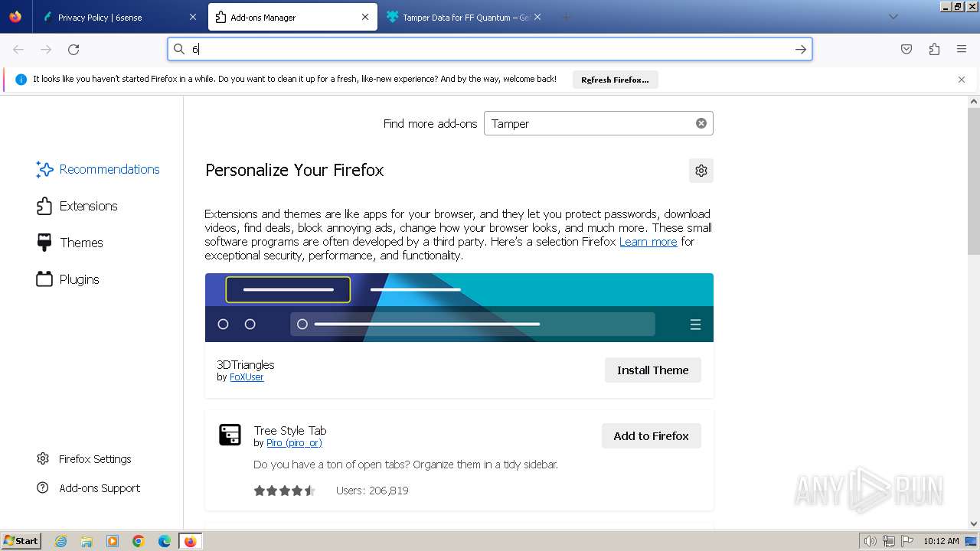Launch Internet Explorer from taskbar
The image size is (980, 551).
[61, 541]
